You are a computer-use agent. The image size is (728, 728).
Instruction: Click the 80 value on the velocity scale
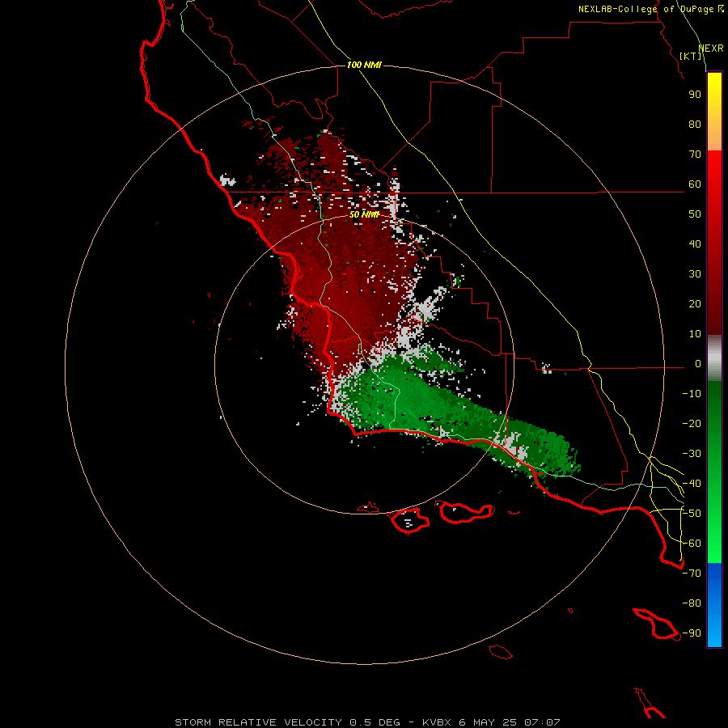click(695, 124)
